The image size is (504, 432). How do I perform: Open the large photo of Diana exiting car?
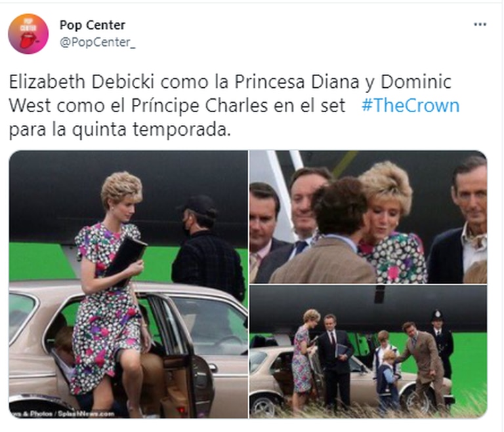pos(128,285)
